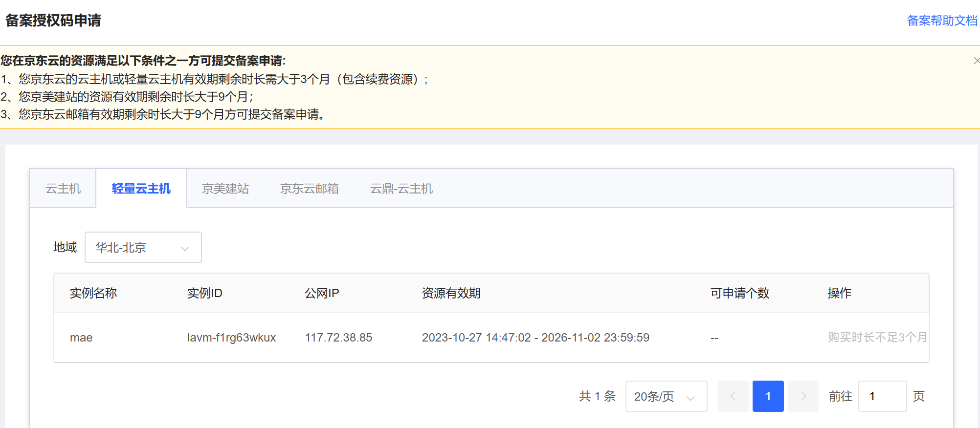Switch to the 云主机 tab
The height and width of the screenshot is (428, 980).
[x=63, y=189]
